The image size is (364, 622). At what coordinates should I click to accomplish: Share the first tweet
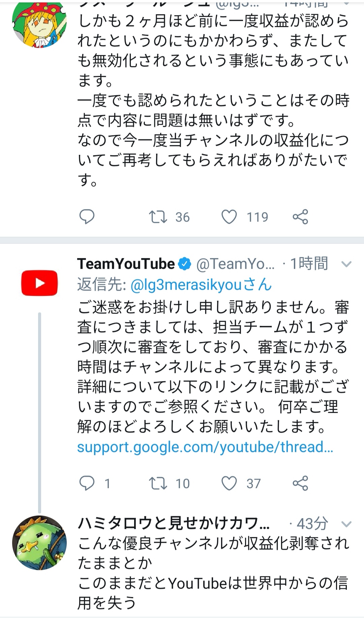(300, 217)
